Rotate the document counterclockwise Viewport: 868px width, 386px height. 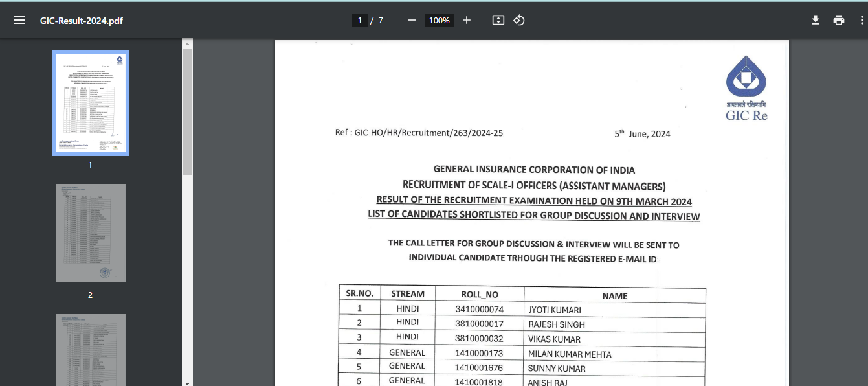pyautogui.click(x=518, y=20)
